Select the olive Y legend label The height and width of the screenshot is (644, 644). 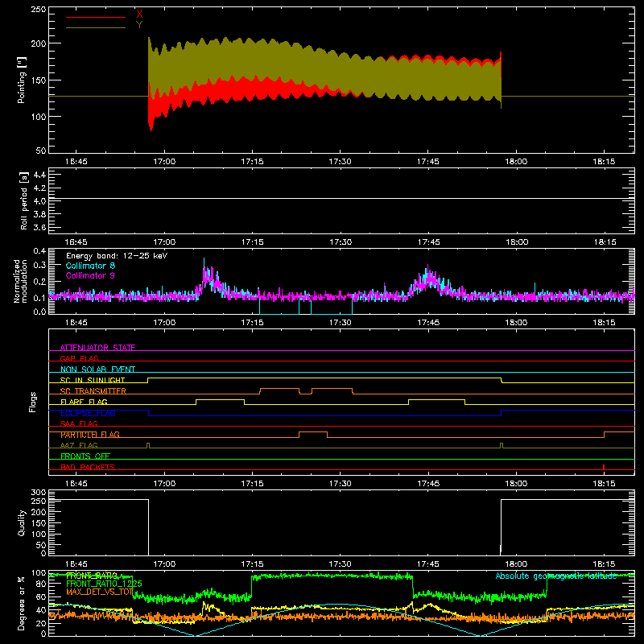139,25
